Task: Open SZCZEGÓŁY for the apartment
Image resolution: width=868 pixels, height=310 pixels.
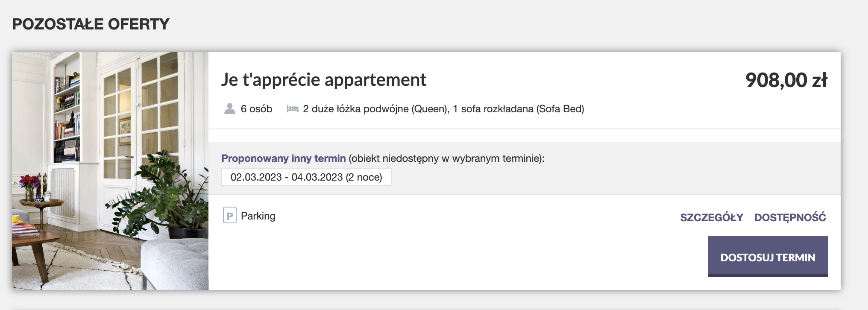Action: 712,217
